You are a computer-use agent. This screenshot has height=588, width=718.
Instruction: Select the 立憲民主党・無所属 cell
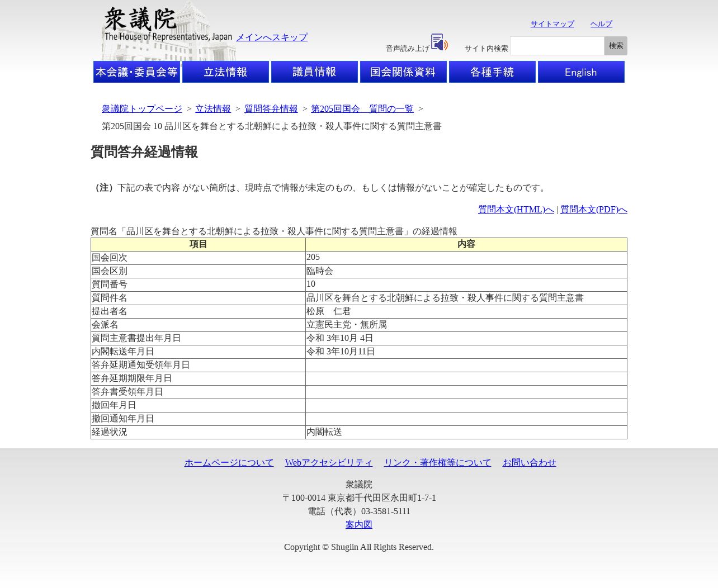pos(466,325)
